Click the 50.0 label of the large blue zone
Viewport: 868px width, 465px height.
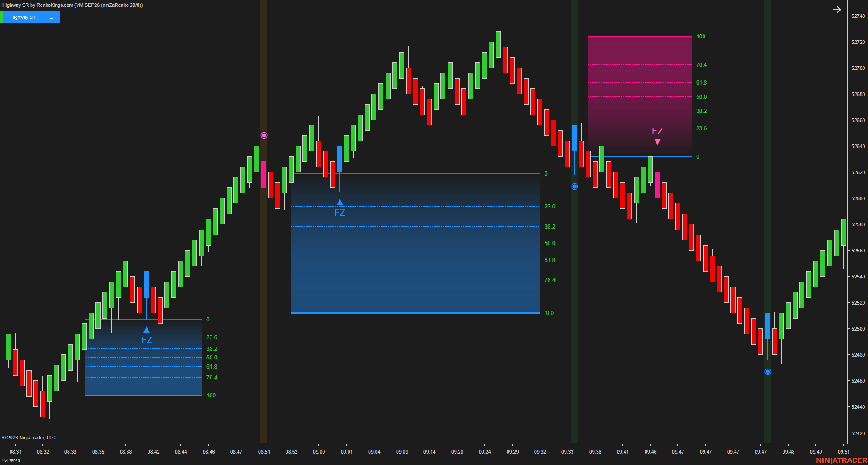coord(550,243)
